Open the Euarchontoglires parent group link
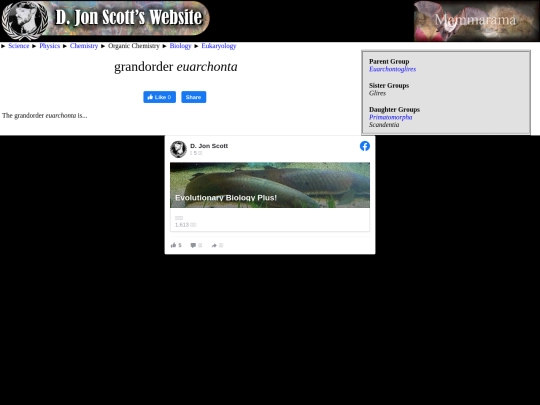Screen dimensions: 540x405 pos(392,69)
